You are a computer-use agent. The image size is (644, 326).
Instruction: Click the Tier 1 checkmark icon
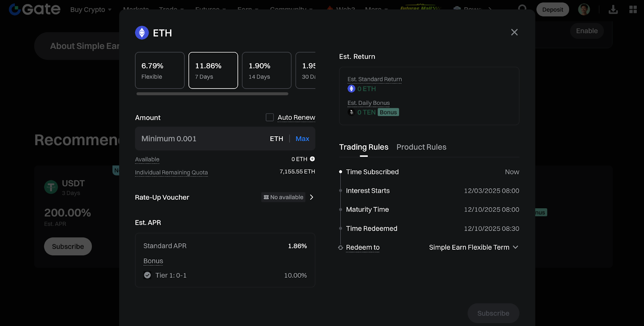(x=147, y=275)
